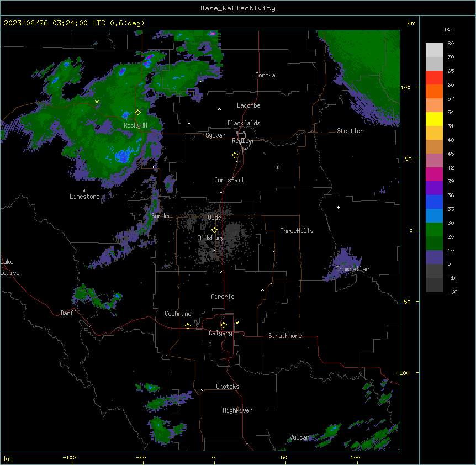Click the yellow diamond marker below Cochrane
This screenshot has height=465, width=476.
(188, 326)
